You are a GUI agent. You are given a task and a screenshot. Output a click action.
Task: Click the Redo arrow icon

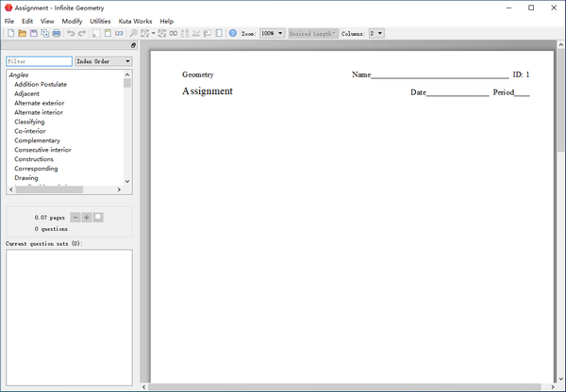(x=82, y=33)
